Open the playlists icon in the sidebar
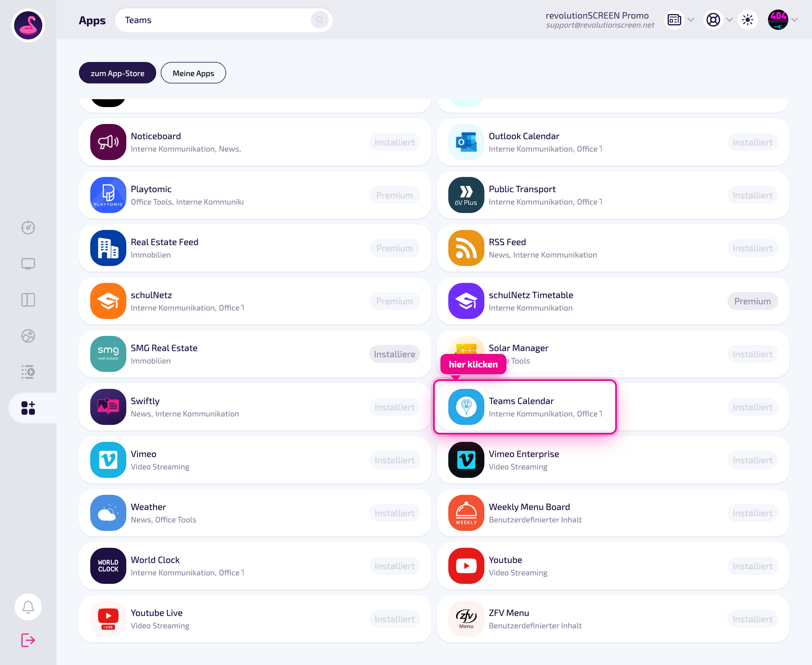The width and height of the screenshot is (812, 665). [x=28, y=372]
